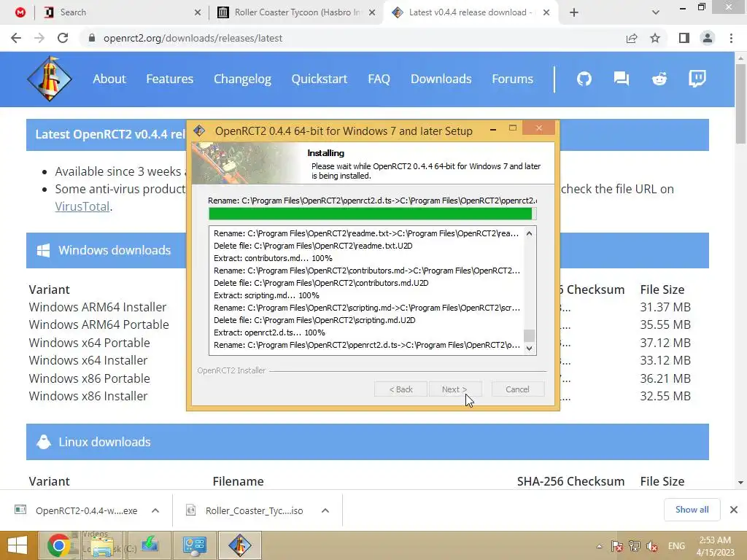Image resolution: width=747 pixels, height=560 pixels.
Task: Open the GitHub icon link in navbar
Action: [x=584, y=79]
